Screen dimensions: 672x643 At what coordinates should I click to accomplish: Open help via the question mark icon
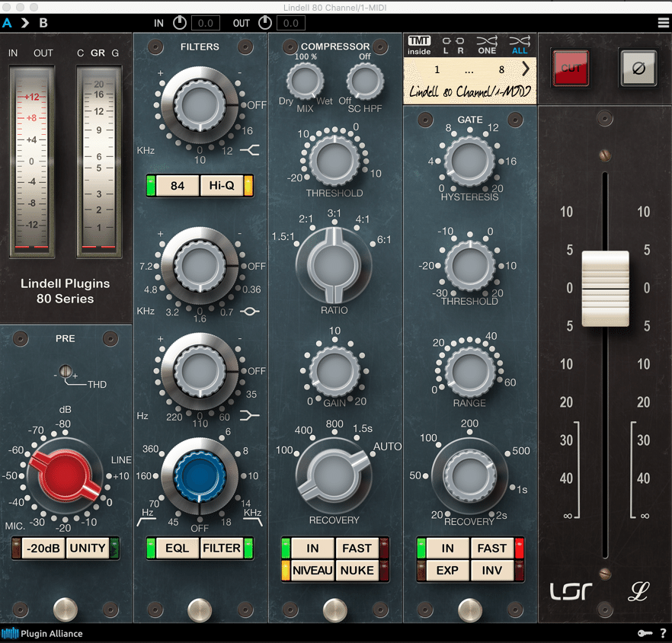[x=662, y=633]
